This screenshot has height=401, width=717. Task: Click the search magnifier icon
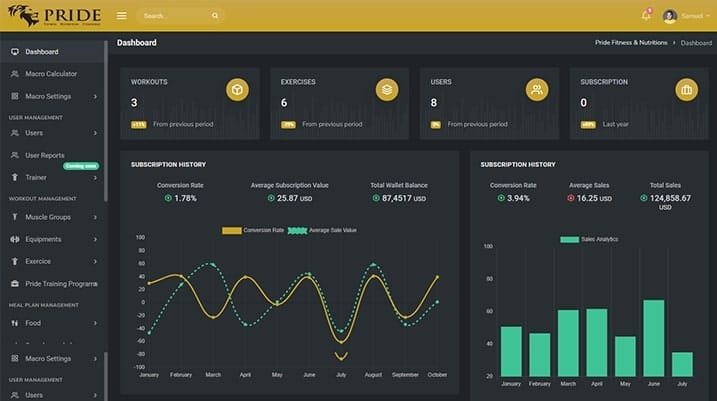(215, 16)
